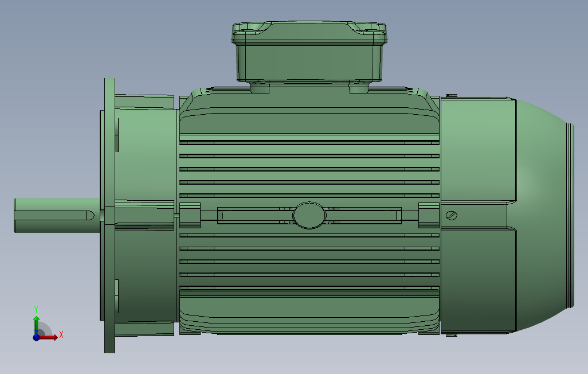
Task: Select the terminal box on top of motor
Action: [309, 52]
